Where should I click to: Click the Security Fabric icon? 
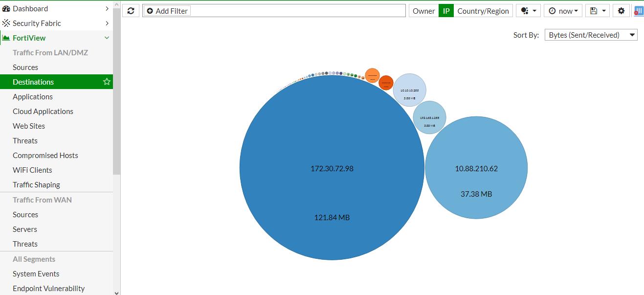[6, 23]
